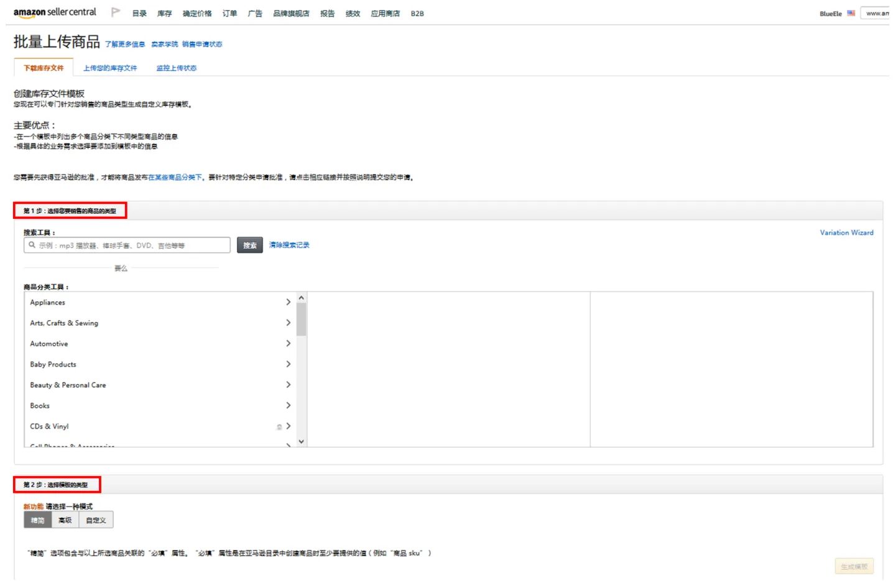Expand the Beauty & Personal Care chevron
893x588 pixels.
click(288, 385)
